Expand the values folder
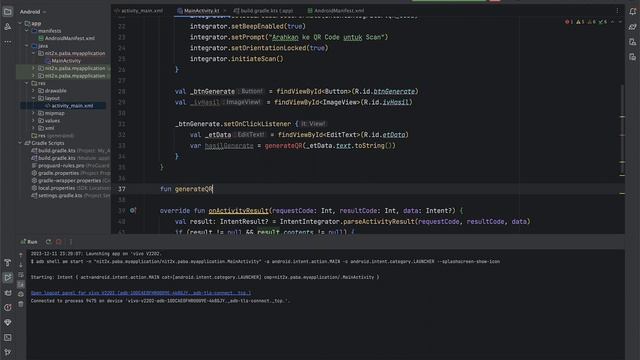 click(x=33, y=120)
